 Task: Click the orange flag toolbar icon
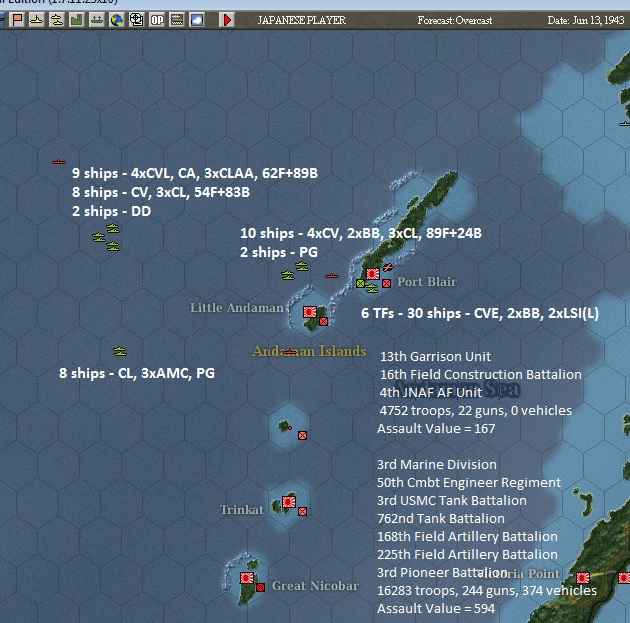[17, 20]
